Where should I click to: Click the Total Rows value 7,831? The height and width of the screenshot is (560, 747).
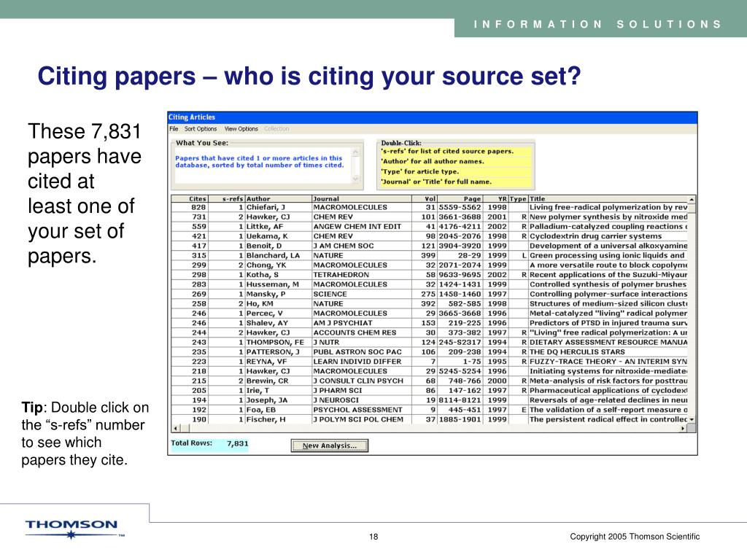click(x=237, y=443)
